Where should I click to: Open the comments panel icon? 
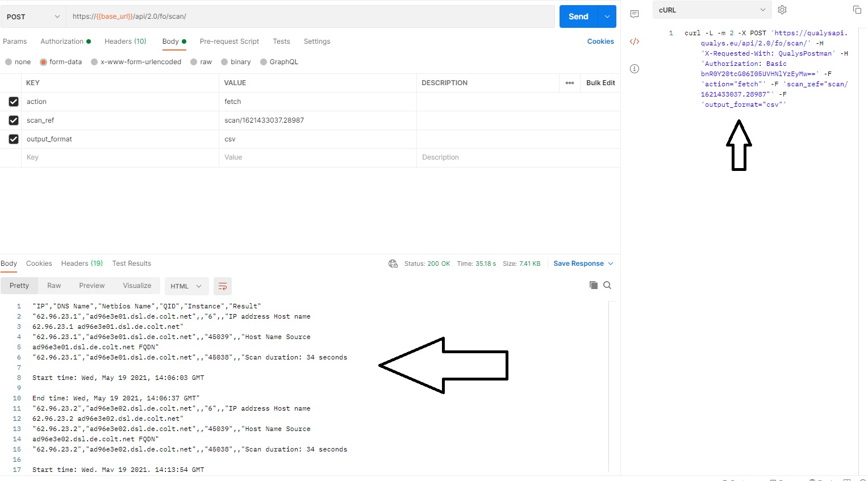click(x=635, y=14)
